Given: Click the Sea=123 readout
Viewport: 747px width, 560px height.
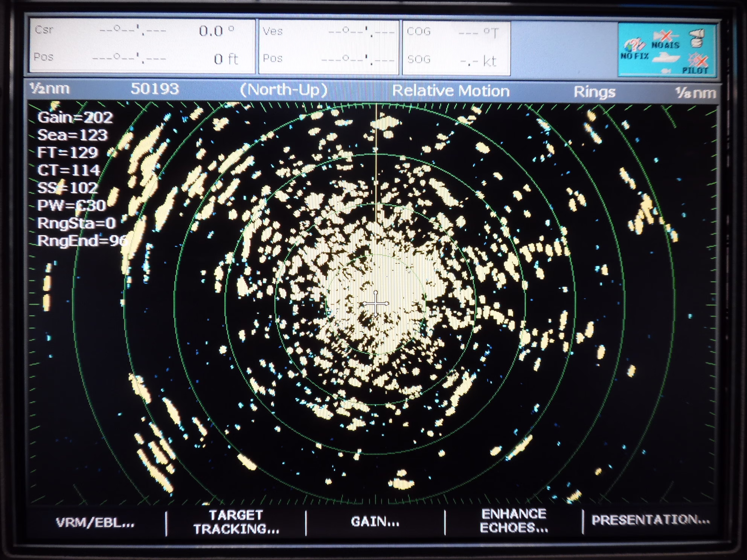Looking at the screenshot, I should [72, 135].
